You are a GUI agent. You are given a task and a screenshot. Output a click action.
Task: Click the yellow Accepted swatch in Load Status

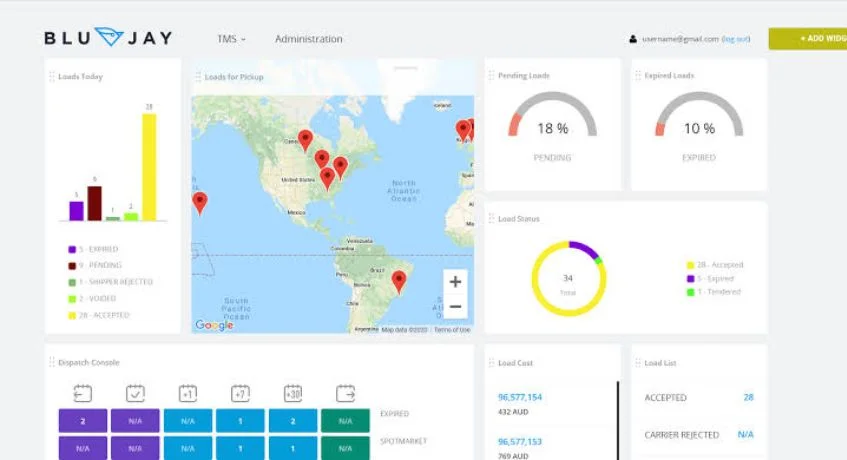tap(690, 265)
